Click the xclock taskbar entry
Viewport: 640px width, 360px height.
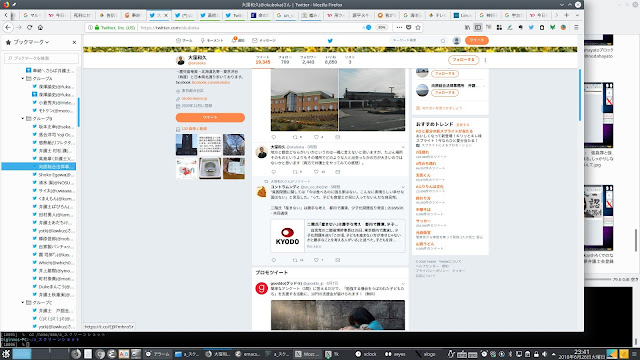point(367,354)
